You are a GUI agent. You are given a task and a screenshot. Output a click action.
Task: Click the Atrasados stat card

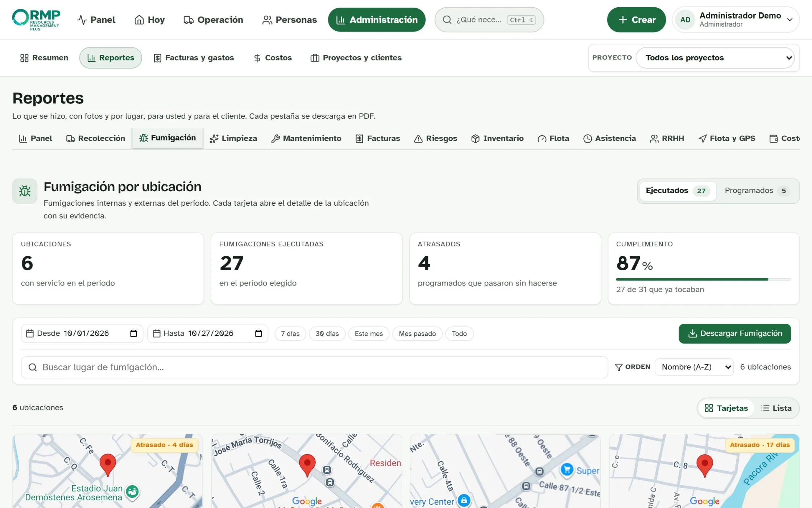click(505, 269)
